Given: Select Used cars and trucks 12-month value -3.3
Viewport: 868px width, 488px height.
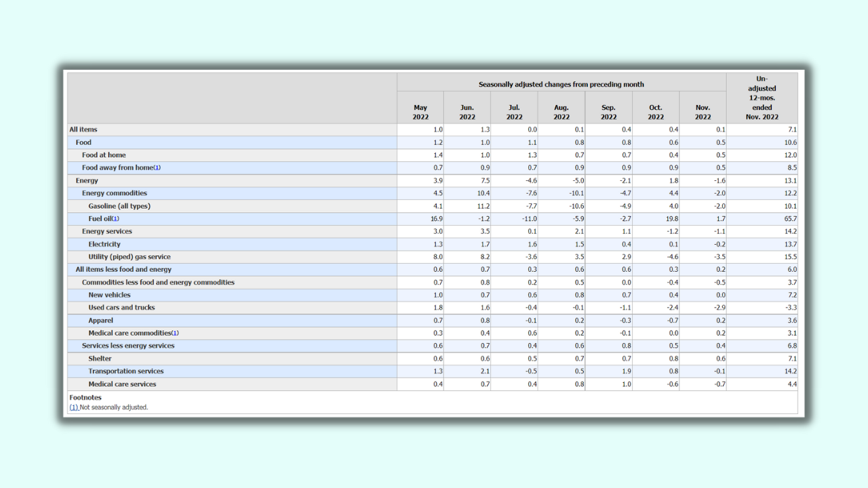Looking at the screenshot, I should coord(791,308).
